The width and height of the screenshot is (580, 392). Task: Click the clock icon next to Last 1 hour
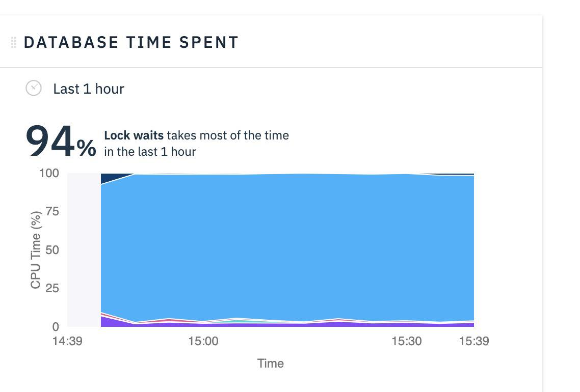34,88
